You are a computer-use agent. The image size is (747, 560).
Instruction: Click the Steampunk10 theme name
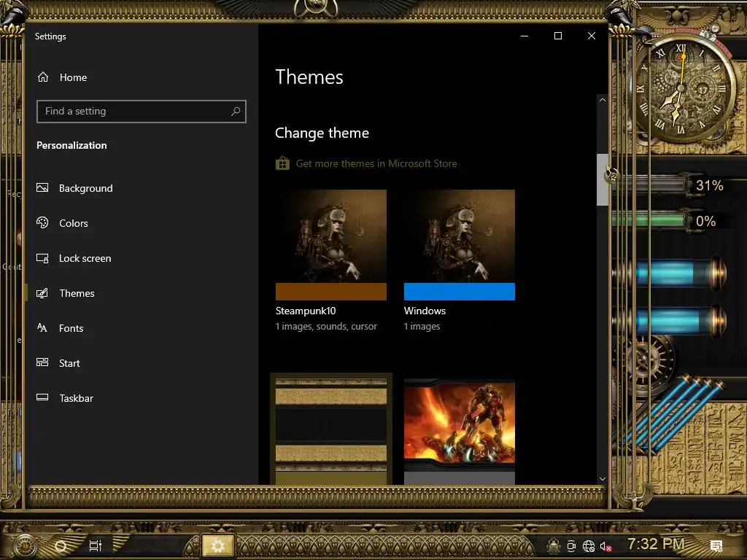pyautogui.click(x=306, y=311)
